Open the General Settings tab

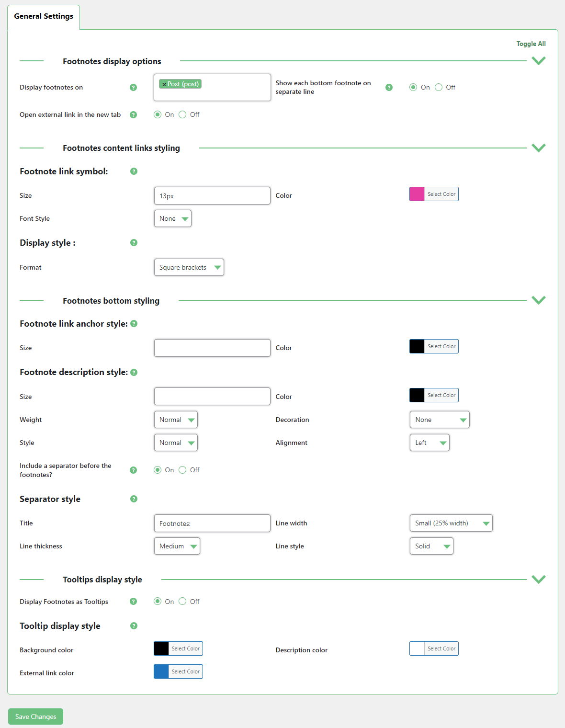44,16
